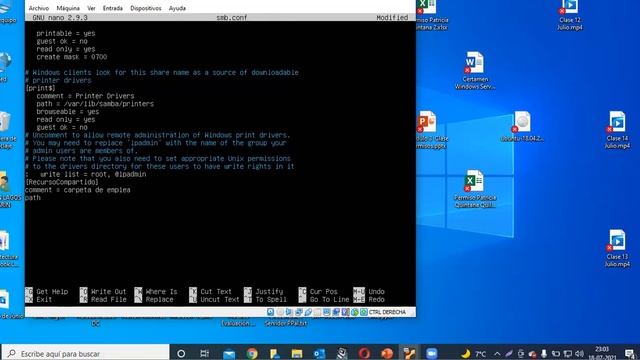The image size is (640, 360).
Task: Click the 'write list = root, @lpadmin' line
Action: click(x=93, y=174)
